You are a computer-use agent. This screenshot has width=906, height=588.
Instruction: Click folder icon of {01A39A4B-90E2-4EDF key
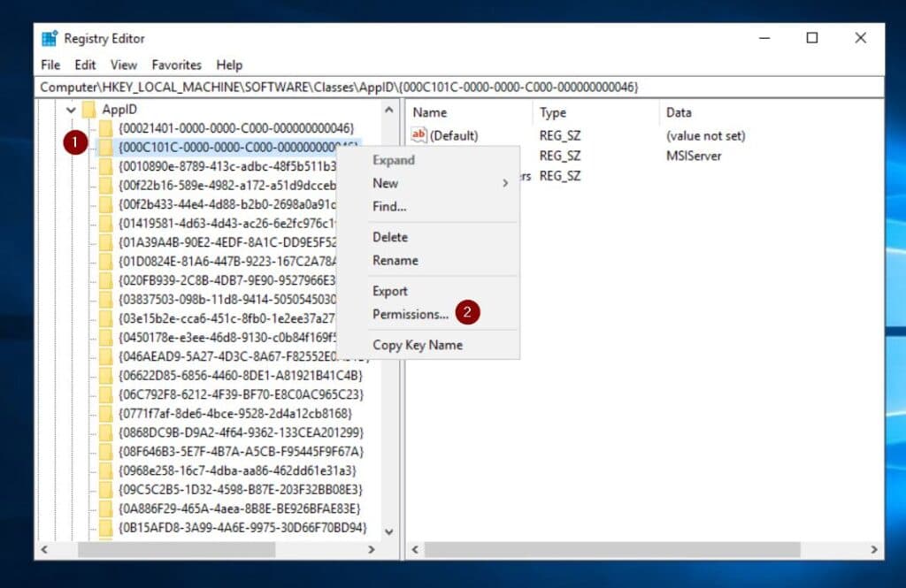pos(106,242)
